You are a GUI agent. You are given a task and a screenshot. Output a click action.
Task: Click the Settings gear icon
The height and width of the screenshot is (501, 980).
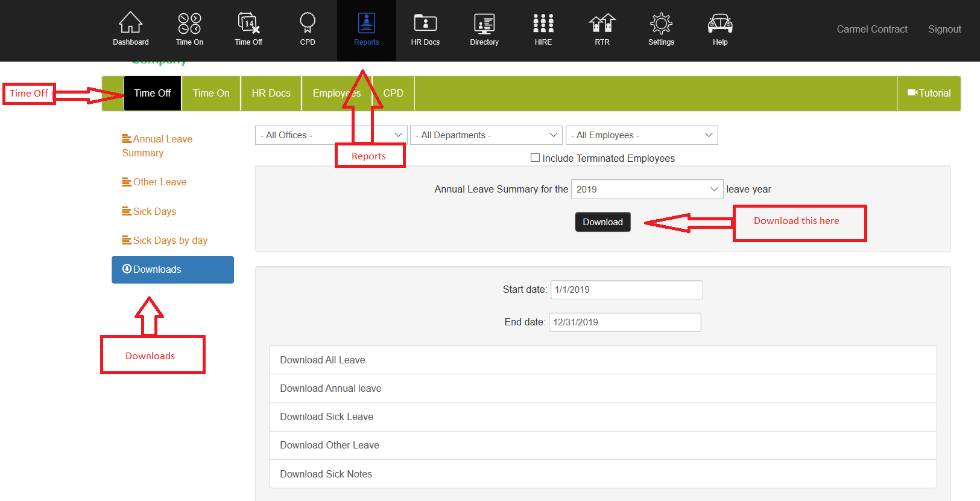coord(661,24)
